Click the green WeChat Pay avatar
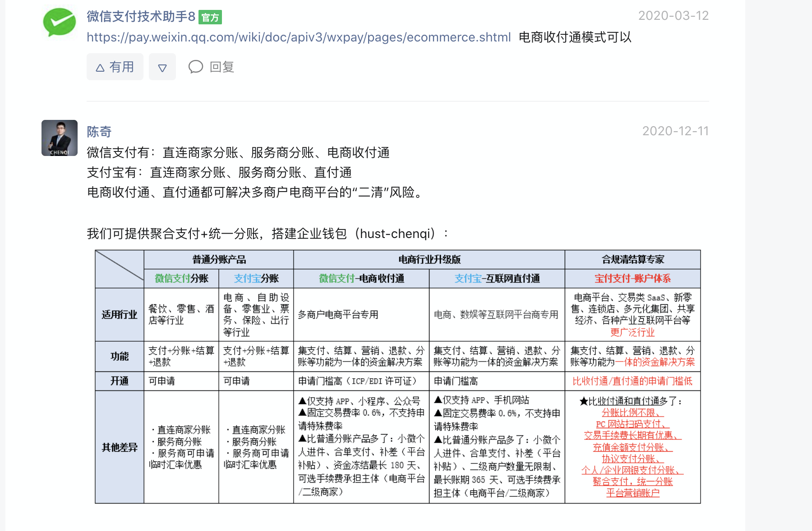Viewport: 812px width, 531px height. (x=59, y=22)
